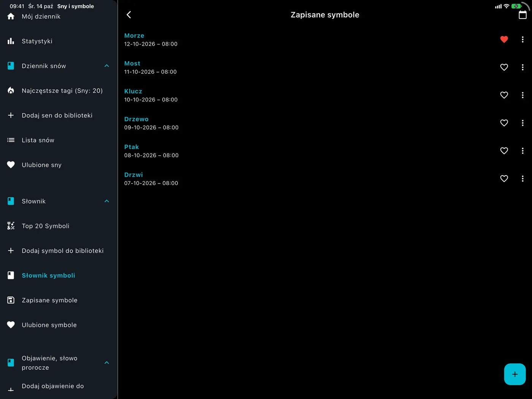532x399 pixels.
Task: Tap the battery indicator in status bar
Action: pos(516,6)
